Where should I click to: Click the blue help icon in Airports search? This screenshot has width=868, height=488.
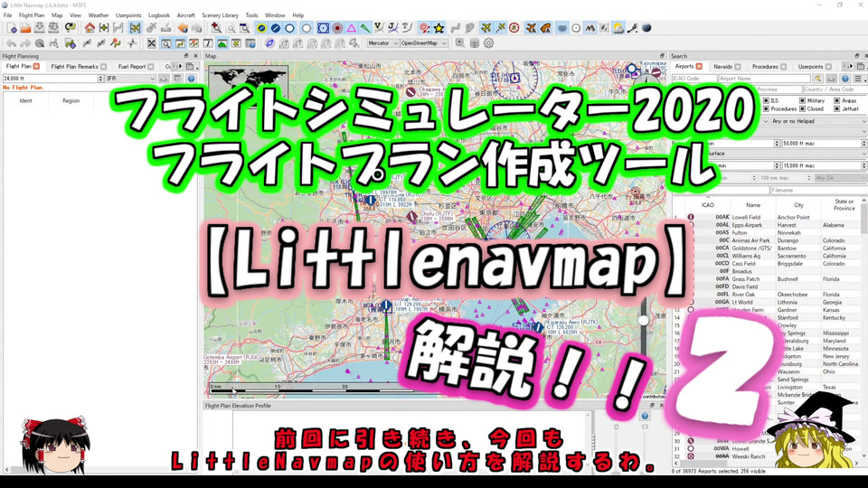[845, 79]
